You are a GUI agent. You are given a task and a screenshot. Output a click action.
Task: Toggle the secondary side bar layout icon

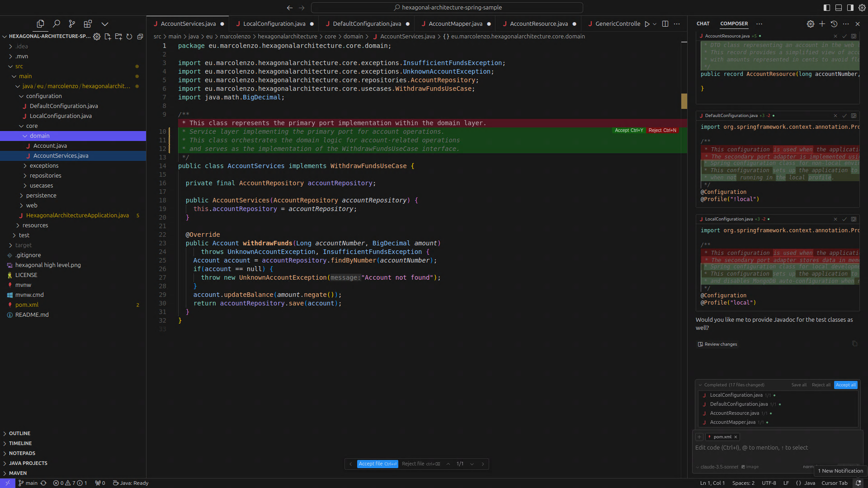pos(850,7)
